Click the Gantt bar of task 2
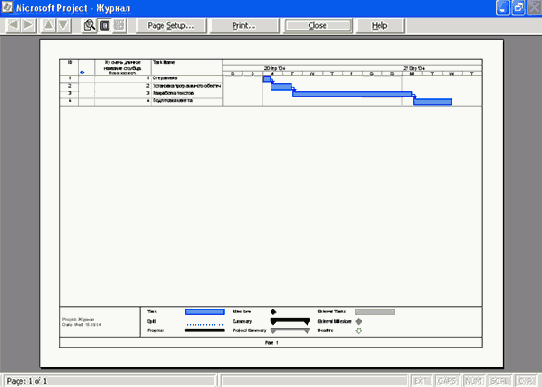The width and height of the screenshot is (542, 387). pyautogui.click(x=281, y=87)
